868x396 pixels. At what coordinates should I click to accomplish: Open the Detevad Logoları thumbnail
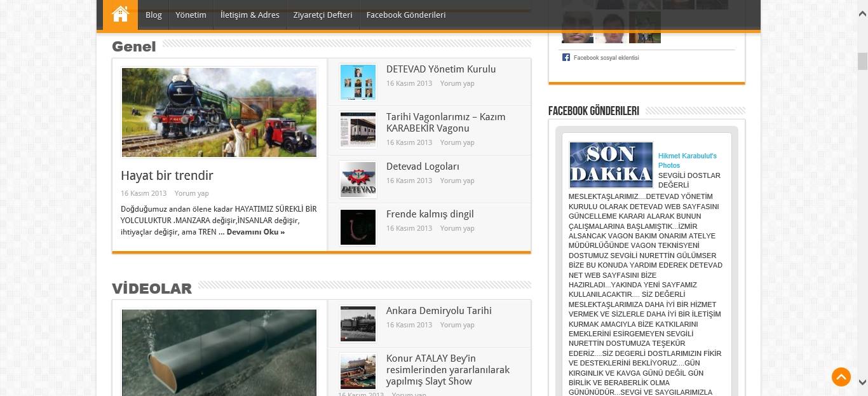358,179
